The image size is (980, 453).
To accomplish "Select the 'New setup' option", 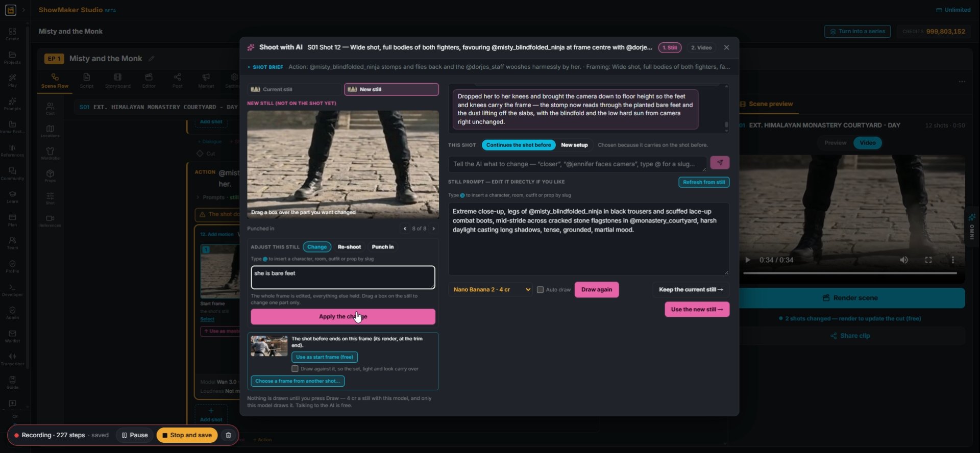I will click(x=574, y=145).
